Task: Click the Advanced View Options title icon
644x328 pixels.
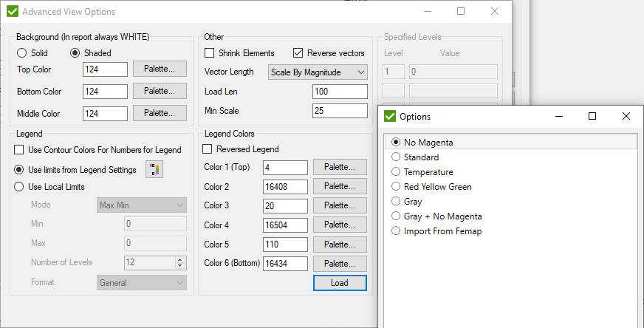Action: coord(13,12)
